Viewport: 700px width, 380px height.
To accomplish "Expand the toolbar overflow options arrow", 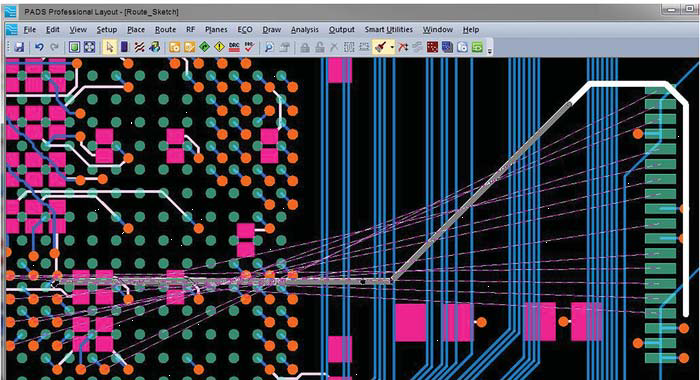I will pyautogui.click(x=490, y=50).
